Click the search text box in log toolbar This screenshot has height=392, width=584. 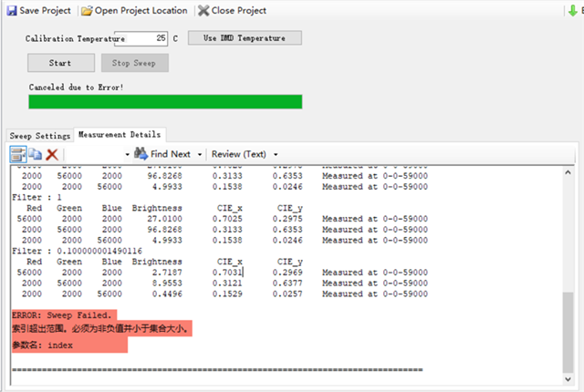tap(95, 154)
